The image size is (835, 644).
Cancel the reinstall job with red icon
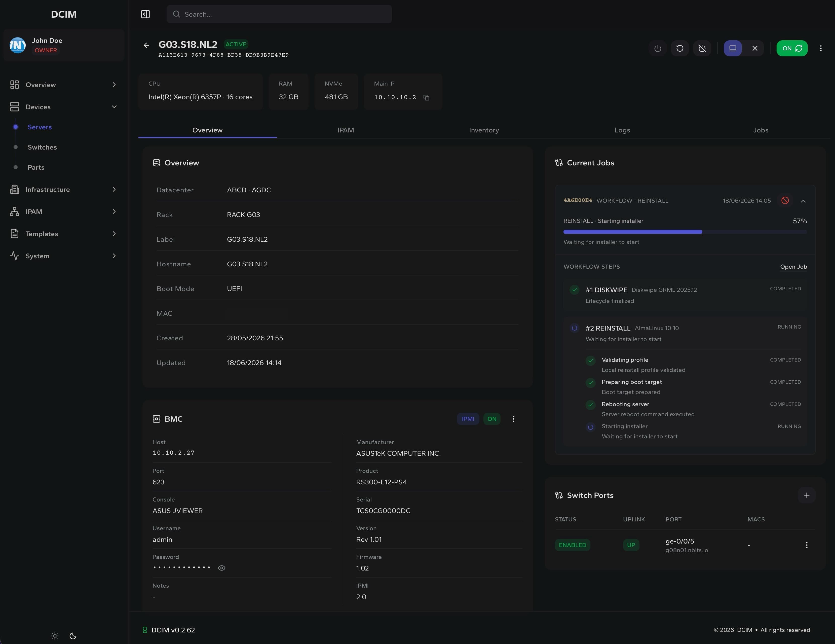(x=785, y=201)
